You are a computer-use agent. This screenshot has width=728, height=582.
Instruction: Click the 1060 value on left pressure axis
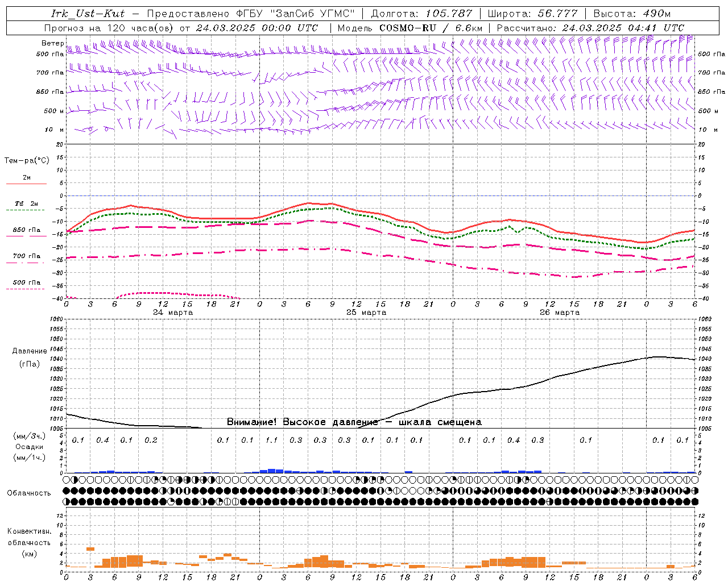coord(57,319)
